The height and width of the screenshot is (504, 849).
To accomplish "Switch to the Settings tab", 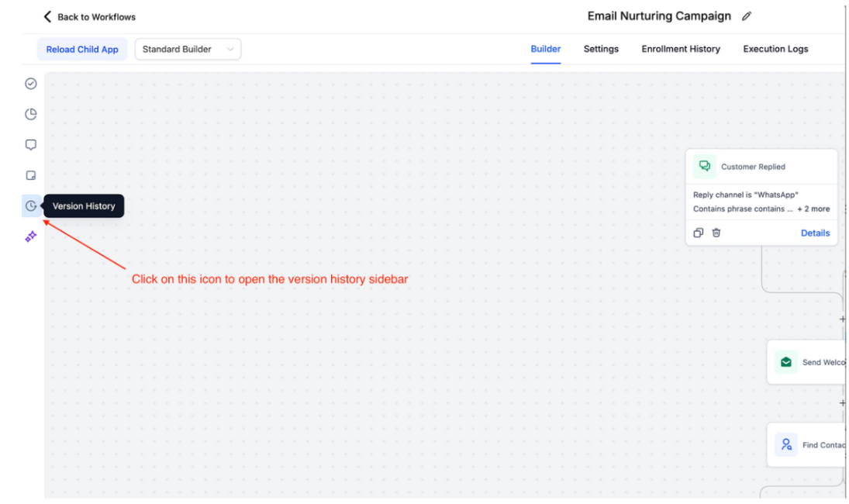I will coord(601,49).
